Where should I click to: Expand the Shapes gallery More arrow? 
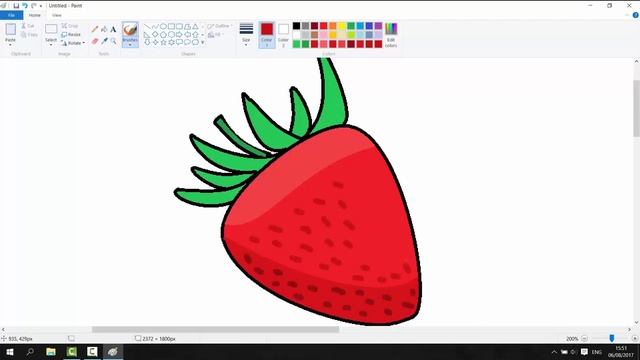click(x=203, y=42)
